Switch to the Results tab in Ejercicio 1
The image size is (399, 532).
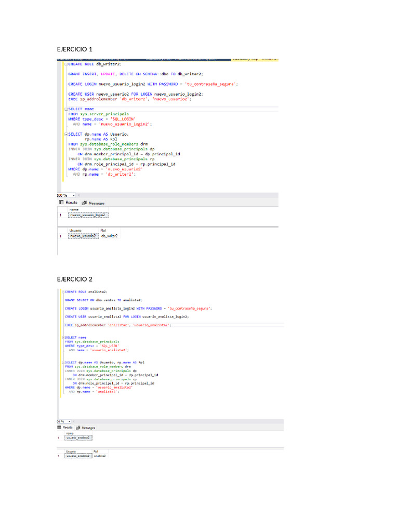point(68,203)
